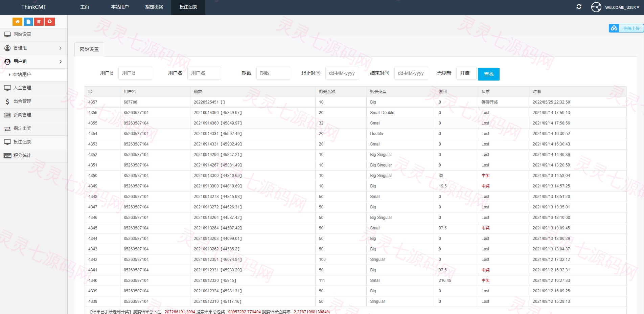Click the 购买类型 column header
This screenshot has height=314, width=644.
click(x=378, y=92)
